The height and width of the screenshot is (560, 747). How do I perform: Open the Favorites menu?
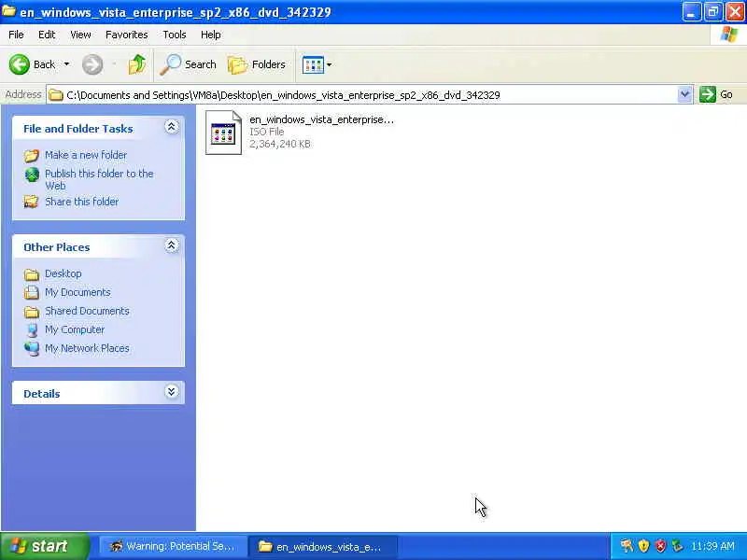pos(126,35)
